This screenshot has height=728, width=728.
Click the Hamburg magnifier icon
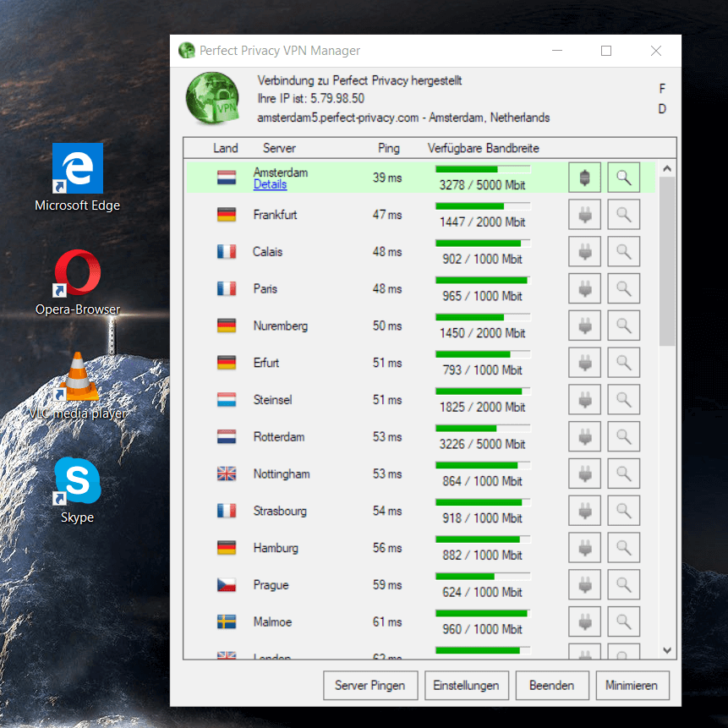(x=623, y=548)
